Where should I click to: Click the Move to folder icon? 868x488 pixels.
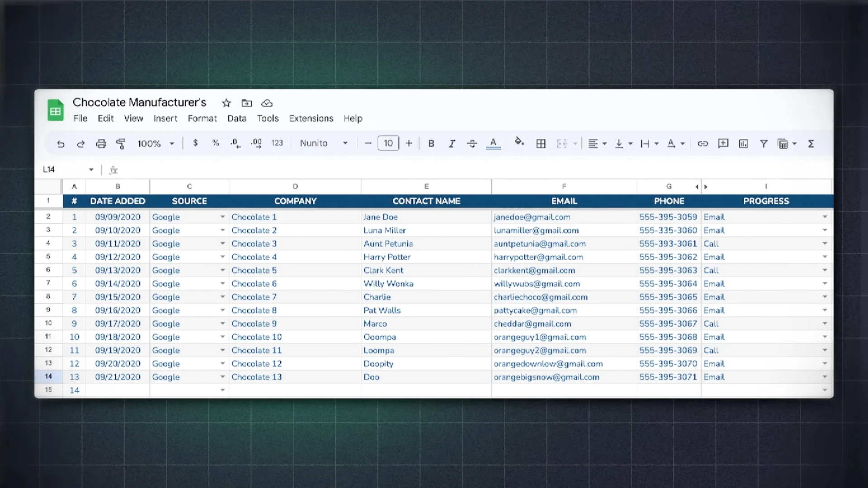[x=247, y=103]
